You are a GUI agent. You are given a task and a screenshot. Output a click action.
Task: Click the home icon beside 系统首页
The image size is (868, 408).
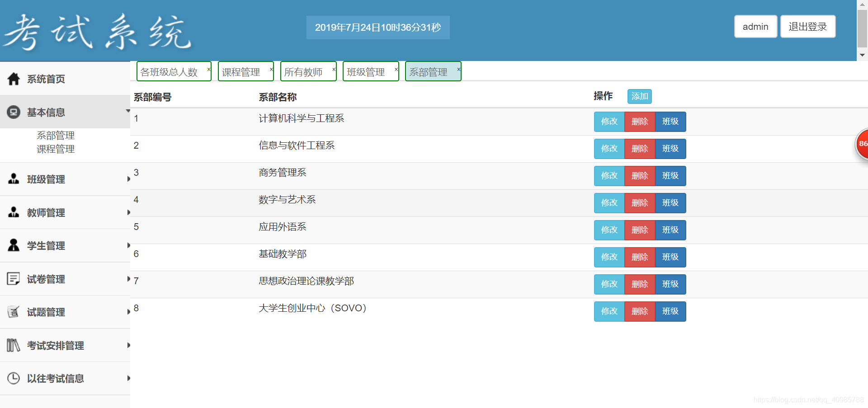(14, 79)
